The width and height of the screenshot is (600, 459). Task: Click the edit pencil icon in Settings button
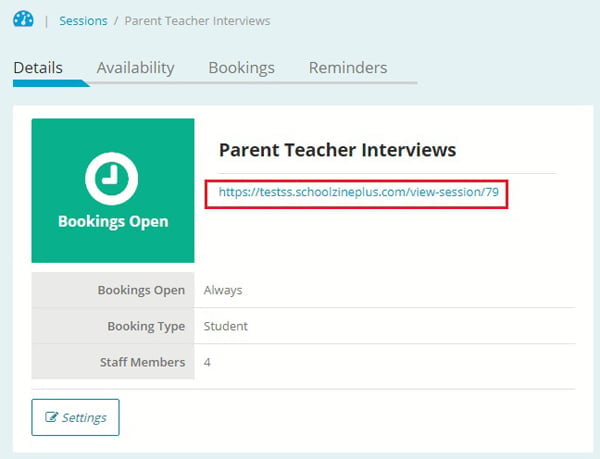point(51,417)
